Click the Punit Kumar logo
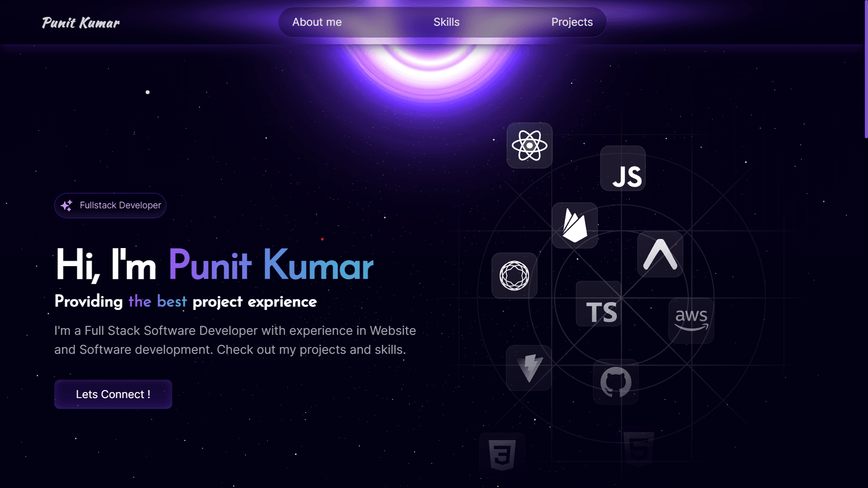Image resolution: width=868 pixels, height=488 pixels. (80, 23)
